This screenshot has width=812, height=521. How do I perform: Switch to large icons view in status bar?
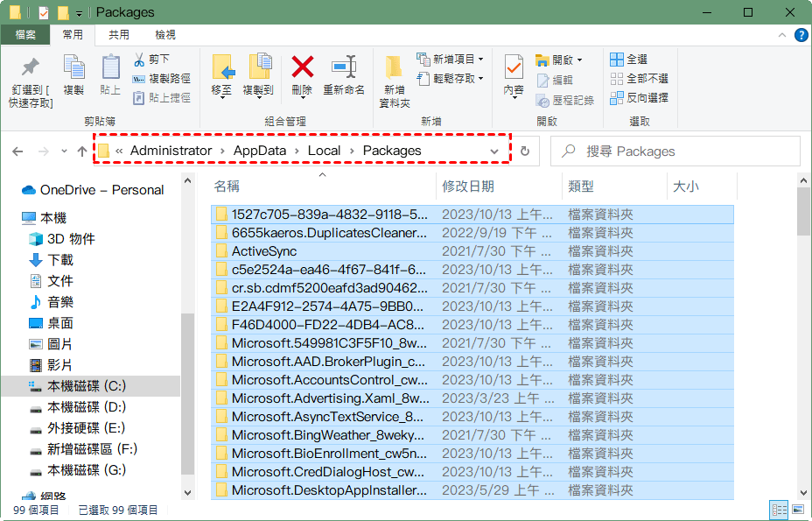798,510
